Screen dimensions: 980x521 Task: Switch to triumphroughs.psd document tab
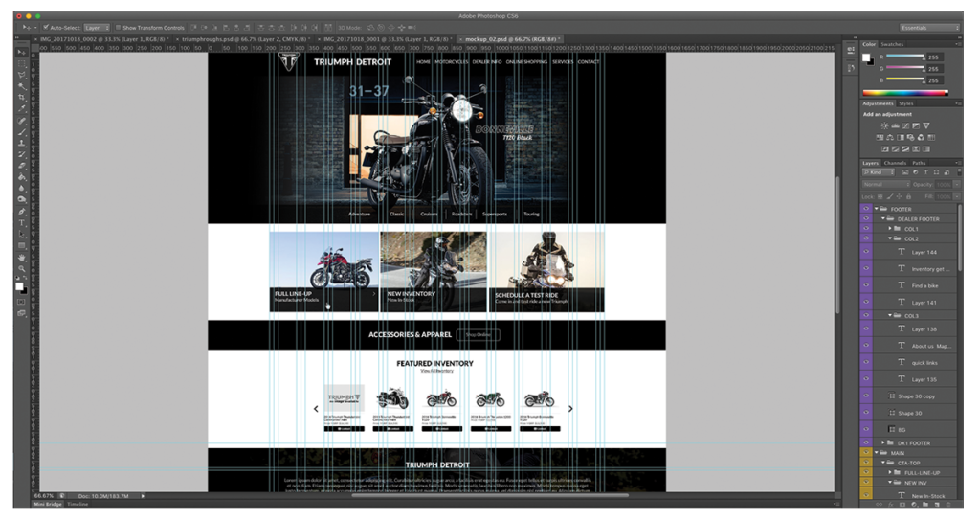point(245,39)
